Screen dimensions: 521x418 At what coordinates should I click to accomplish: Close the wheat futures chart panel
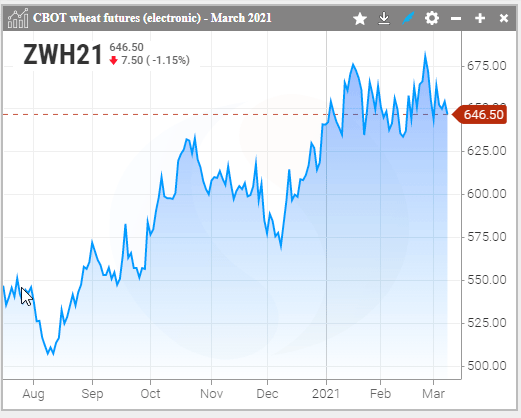tap(504, 18)
